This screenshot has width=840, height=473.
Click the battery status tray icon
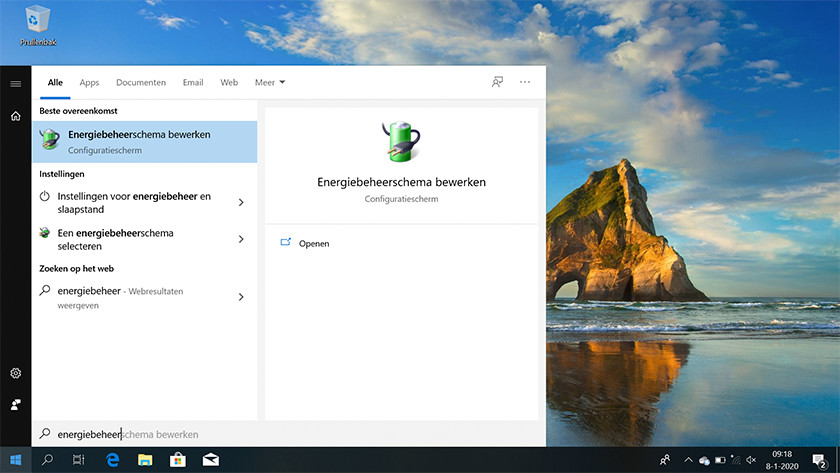tap(720, 460)
